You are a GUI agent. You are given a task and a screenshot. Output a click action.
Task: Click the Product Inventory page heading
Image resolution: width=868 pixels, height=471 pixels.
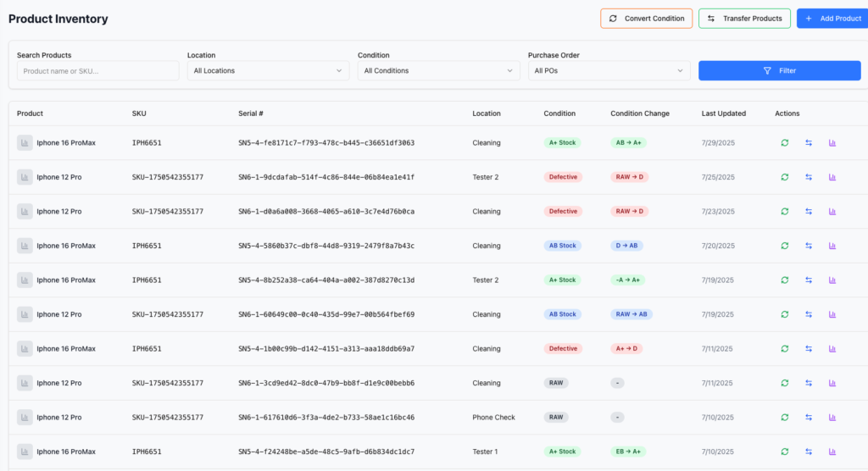pyautogui.click(x=58, y=19)
